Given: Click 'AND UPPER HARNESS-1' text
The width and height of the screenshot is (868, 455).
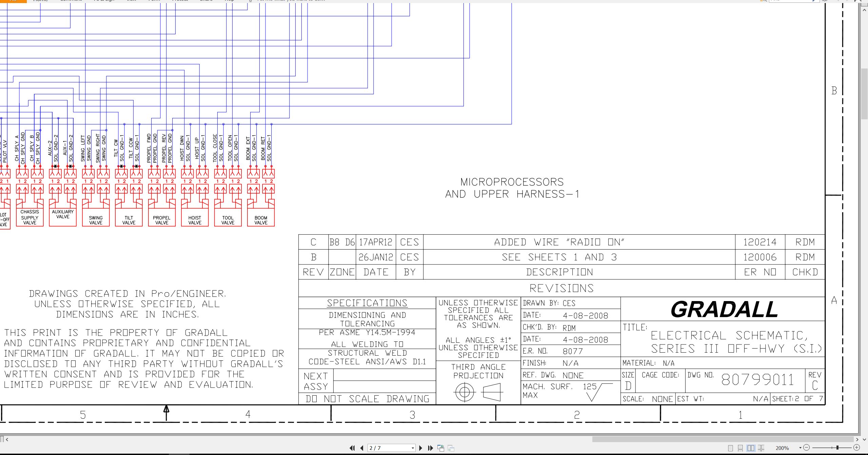Looking at the screenshot, I should (x=512, y=194).
